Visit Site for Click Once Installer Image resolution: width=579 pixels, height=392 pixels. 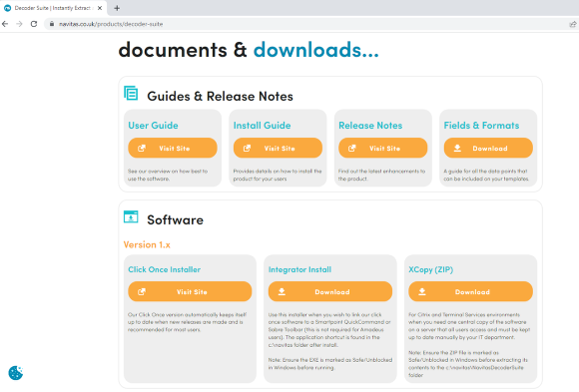pos(190,291)
